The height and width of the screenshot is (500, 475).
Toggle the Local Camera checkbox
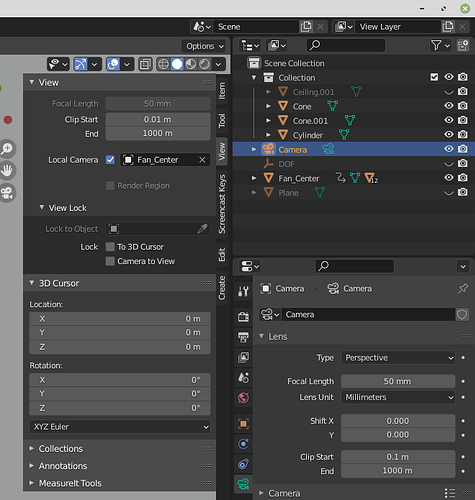(x=110, y=160)
